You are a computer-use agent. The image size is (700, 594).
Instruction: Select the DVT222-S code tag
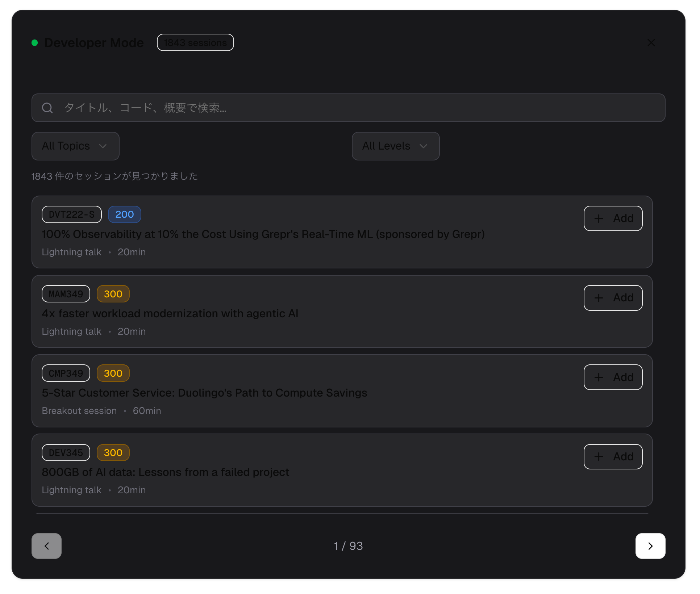72,214
